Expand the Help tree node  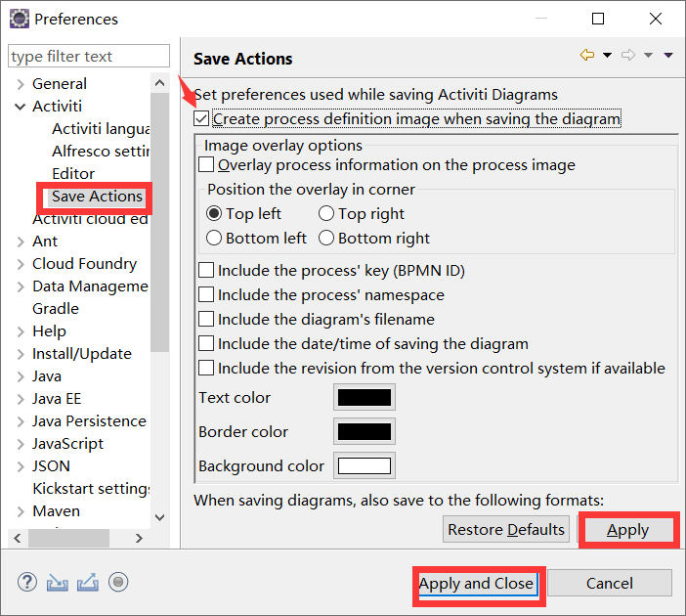(x=21, y=331)
